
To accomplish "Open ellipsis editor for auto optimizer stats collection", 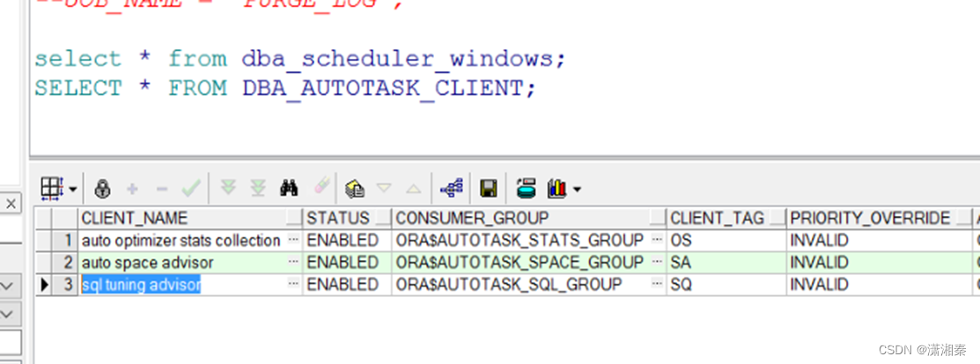I will (294, 240).
